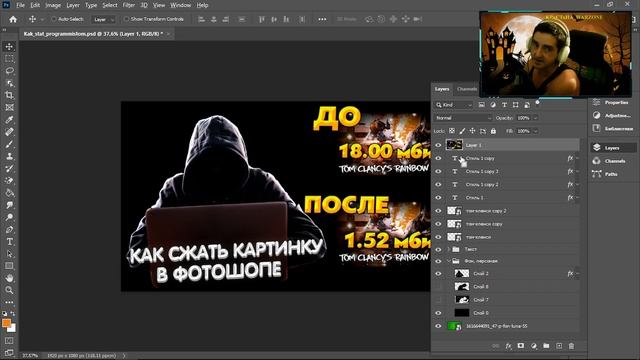Select the Path Selection arrow tool
640x360 pixels.
(9, 254)
